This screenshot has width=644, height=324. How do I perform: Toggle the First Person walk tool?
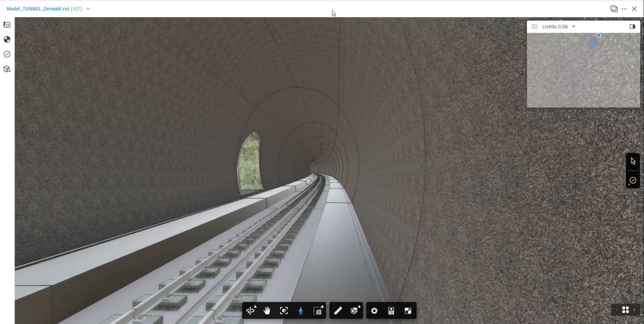click(x=301, y=310)
